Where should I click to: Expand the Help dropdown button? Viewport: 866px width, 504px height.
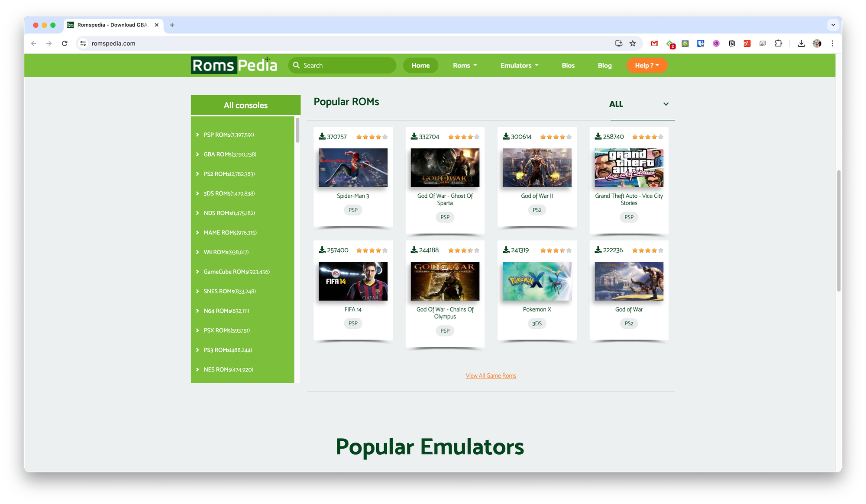point(646,65)
